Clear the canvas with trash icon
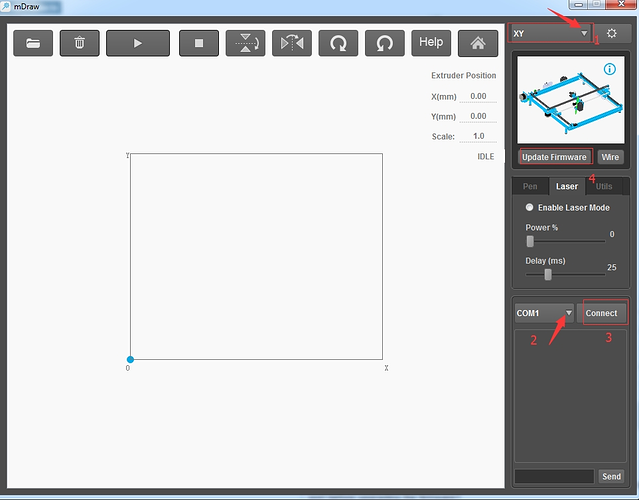This screenshot has height=500, width=639. [x=79, y=43]
